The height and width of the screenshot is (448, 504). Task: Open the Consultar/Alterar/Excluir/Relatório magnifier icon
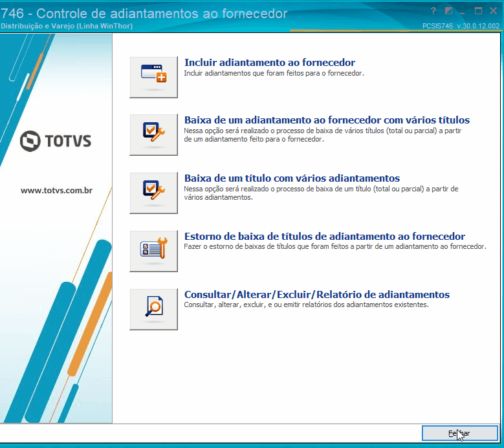coord(153,309)
